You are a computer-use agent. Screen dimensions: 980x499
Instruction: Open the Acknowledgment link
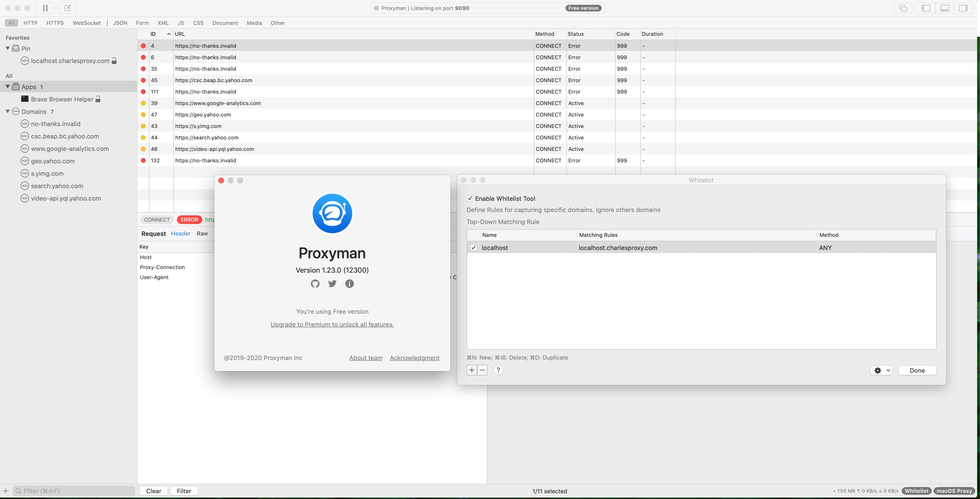coord(415,358)
